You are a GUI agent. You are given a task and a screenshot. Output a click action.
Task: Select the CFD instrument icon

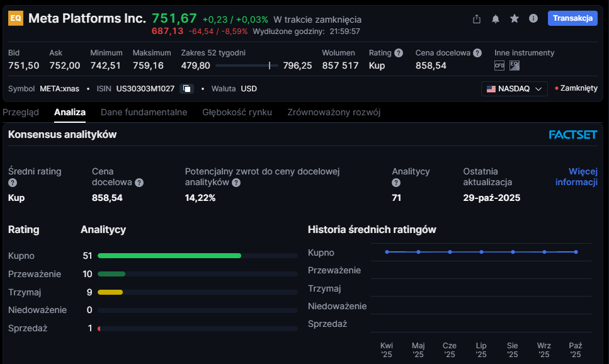[499, 65]
